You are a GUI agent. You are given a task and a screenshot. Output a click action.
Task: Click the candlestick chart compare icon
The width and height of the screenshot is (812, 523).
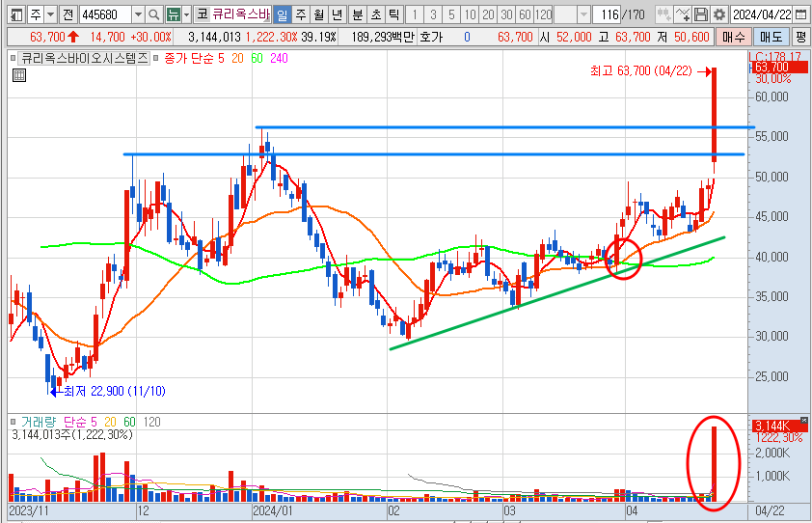pos(663,14)
